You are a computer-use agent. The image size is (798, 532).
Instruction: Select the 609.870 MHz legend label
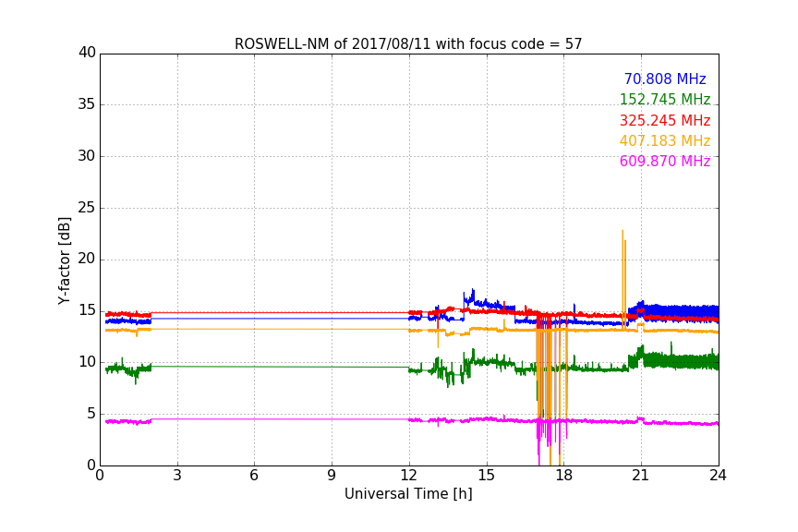[665, 161]
